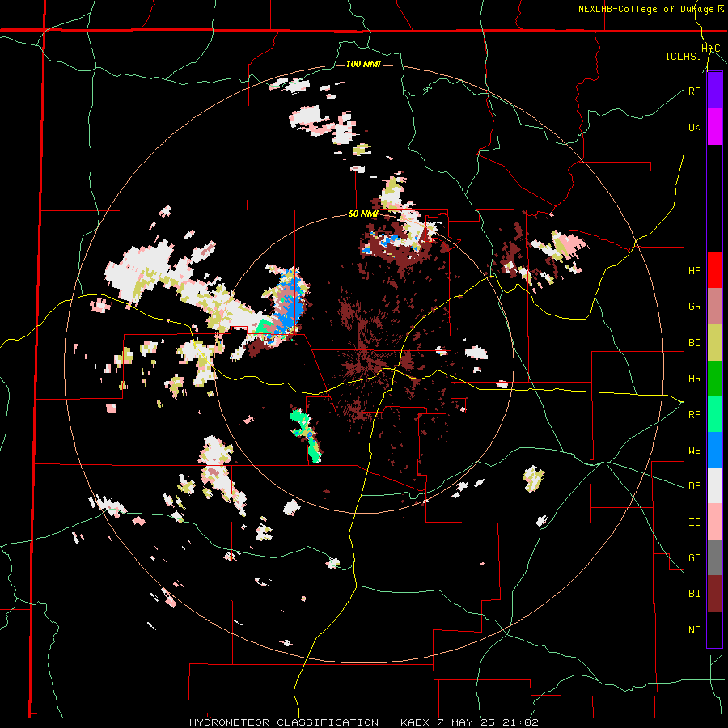Click the GC gray legend swatch
Image resolution: width=728 pixels, height=728 pixels.
pos(714,557)
